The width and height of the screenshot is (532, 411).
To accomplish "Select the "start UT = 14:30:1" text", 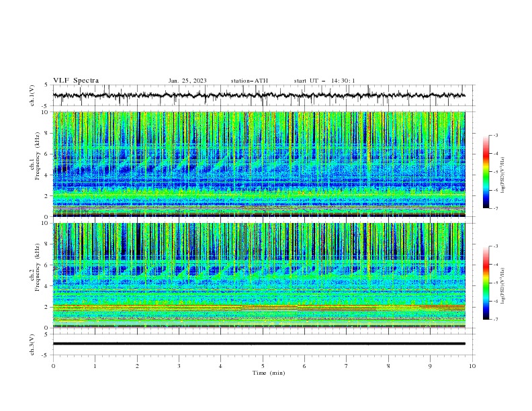I will (324, 81).
